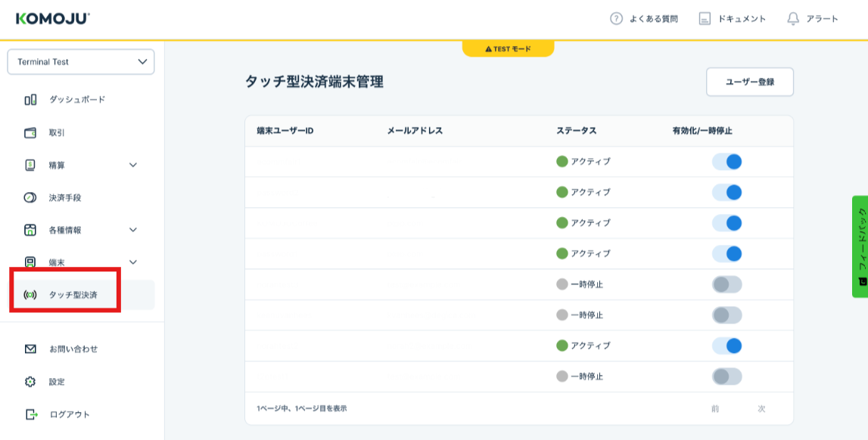The image size is (868, 440).
Task: Click the dashboard icon in sidebar
Action: (30, 100)
